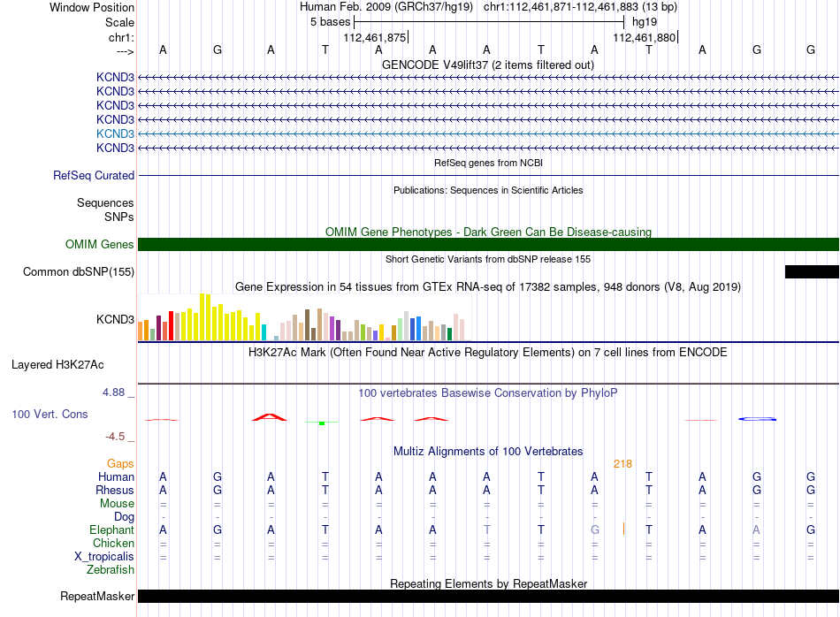840x617 pixels.
Task: Click the Multiz Alignments of 100 Vertebrates title
Action: click(488, 451)
